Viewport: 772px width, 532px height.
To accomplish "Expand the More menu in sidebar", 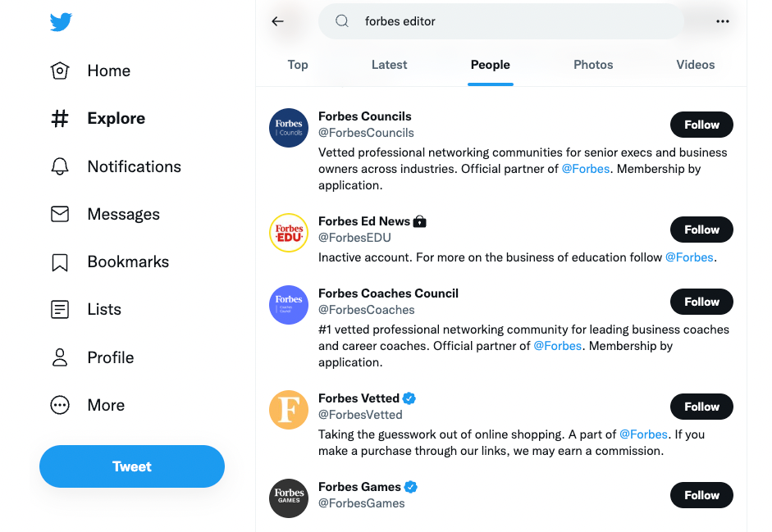I will (60, 405).
